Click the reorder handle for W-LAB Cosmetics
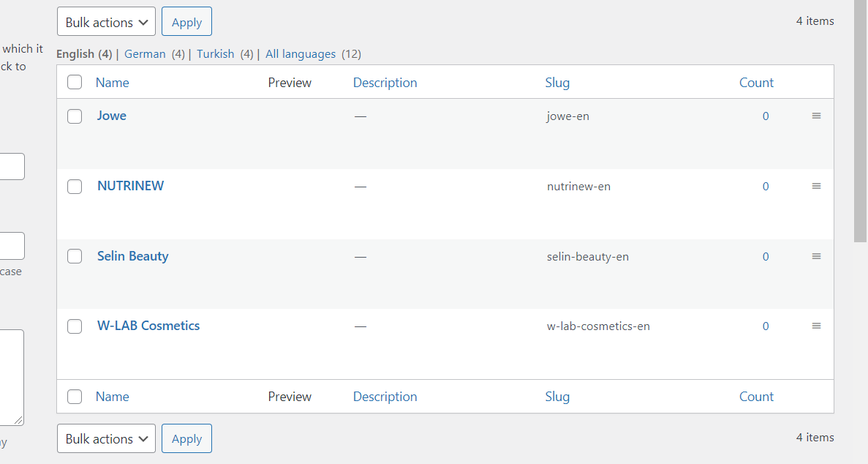The height and width of the screenshot is (464, 868). click(816, 326)
